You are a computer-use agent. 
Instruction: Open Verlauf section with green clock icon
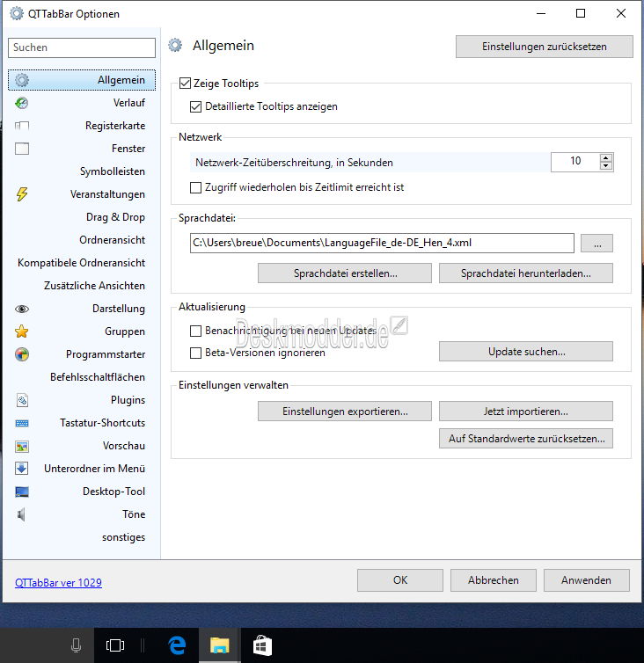click(22, 103)
